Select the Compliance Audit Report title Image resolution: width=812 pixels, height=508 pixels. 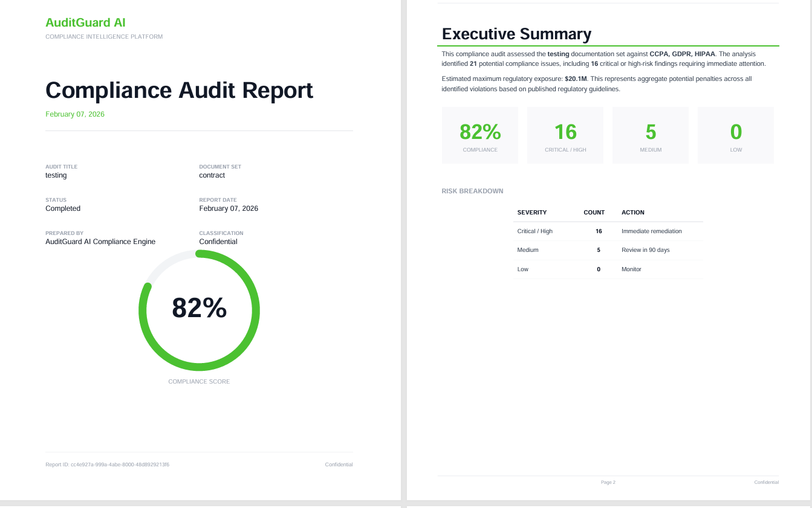tap(180, 91)
